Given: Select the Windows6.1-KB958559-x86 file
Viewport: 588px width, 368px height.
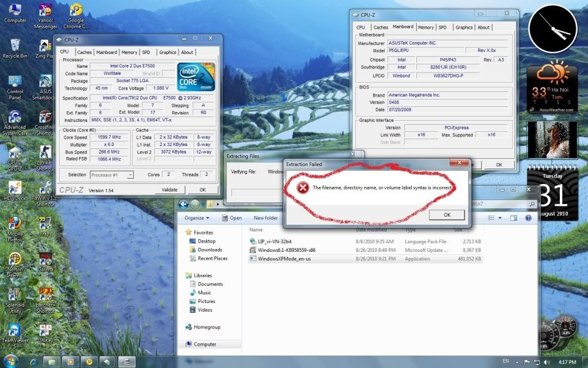Looking at the screenshot, I should 365,250.
